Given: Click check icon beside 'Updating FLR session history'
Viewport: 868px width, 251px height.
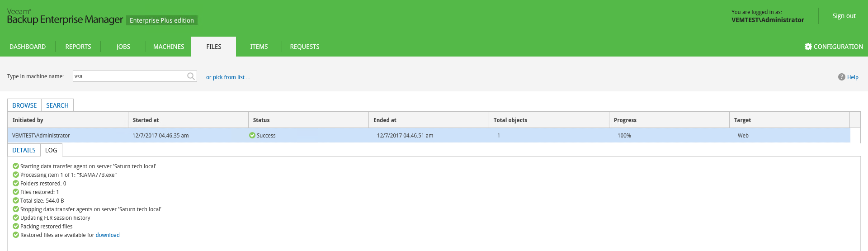Looking at the screenshot, I should pyautogui.click(x=16, y=218).
